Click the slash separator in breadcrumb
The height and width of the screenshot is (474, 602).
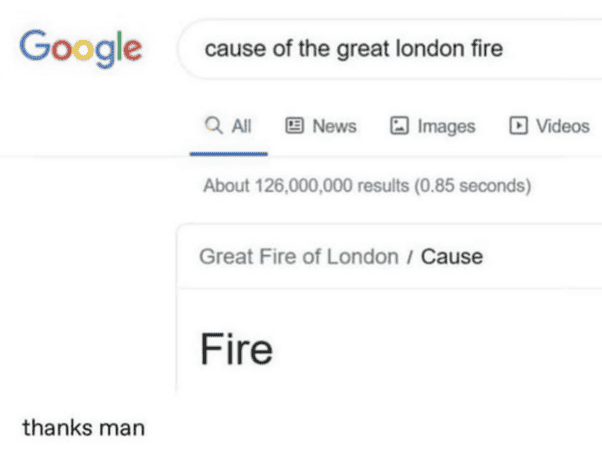coord(410,257)
